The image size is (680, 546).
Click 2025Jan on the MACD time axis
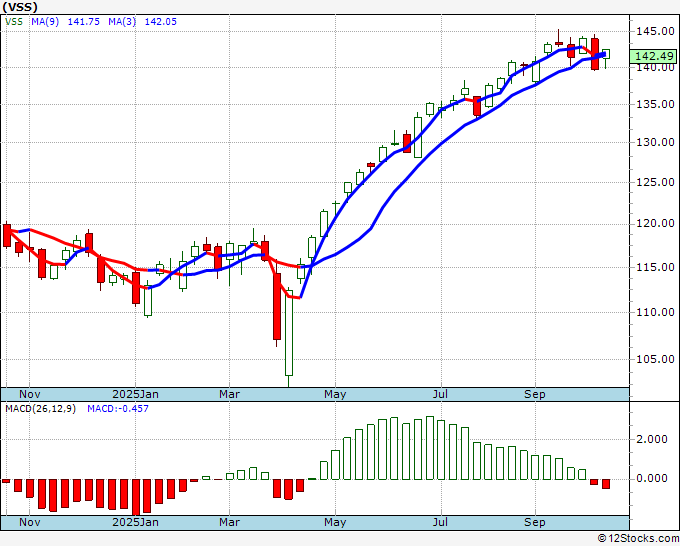(x=135, y=522)
